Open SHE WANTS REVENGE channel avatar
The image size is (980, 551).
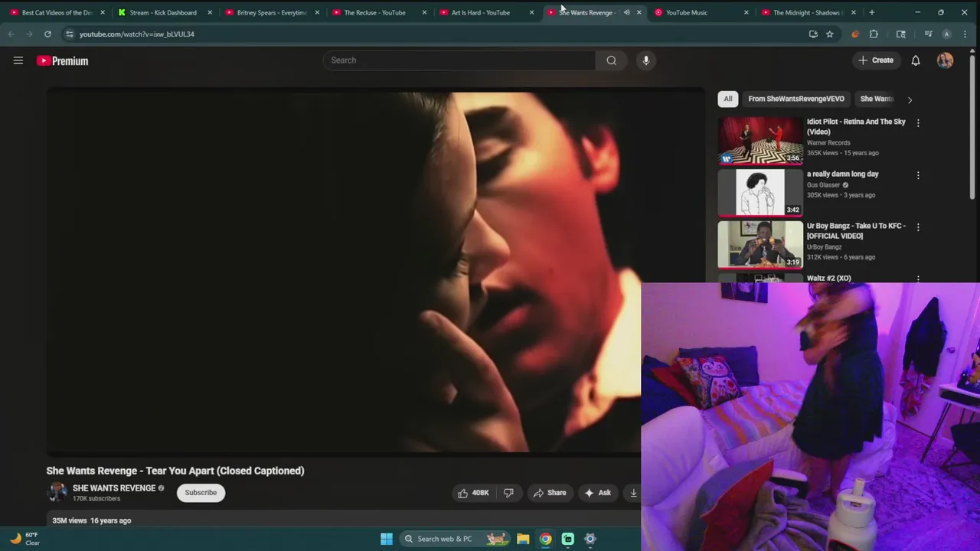click(x=57, y=492)
